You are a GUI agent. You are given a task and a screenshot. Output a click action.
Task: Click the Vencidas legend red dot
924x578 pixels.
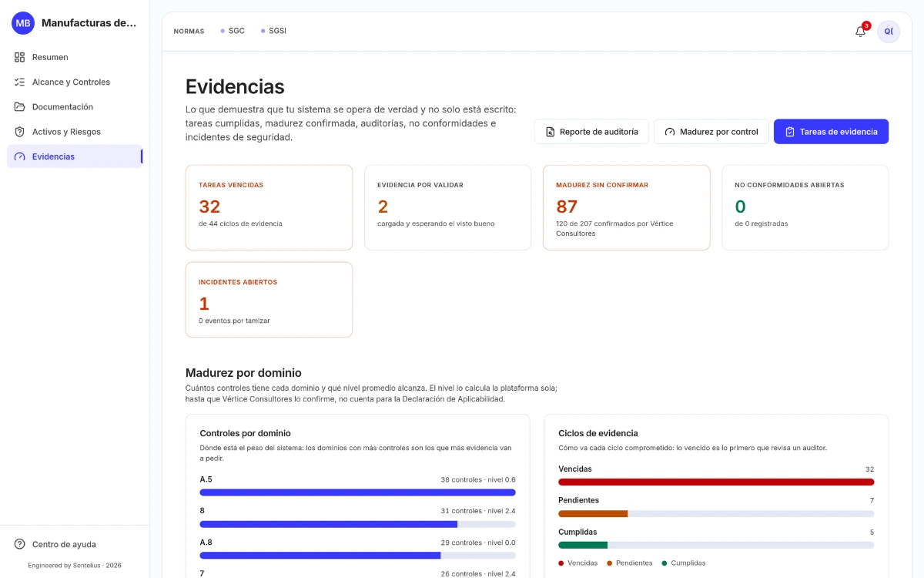click(x=561, y=563)
